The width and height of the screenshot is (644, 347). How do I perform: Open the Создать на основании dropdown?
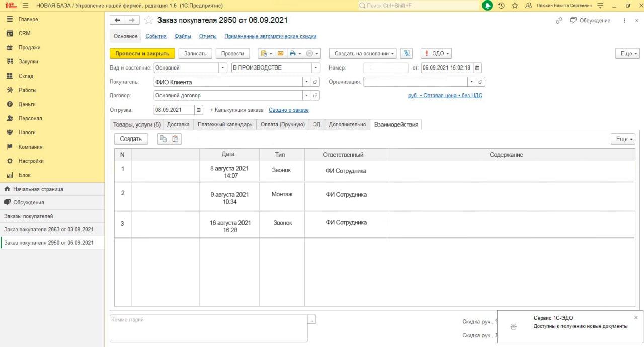coord(363,54)
